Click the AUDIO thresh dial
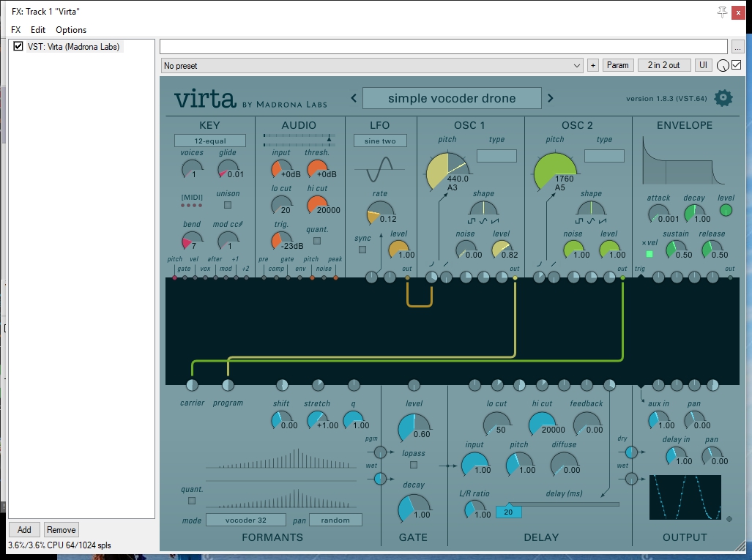 coord(316,170)
